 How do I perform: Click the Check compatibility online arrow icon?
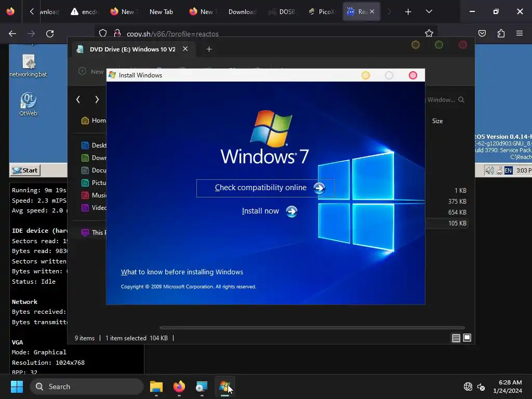319,188
